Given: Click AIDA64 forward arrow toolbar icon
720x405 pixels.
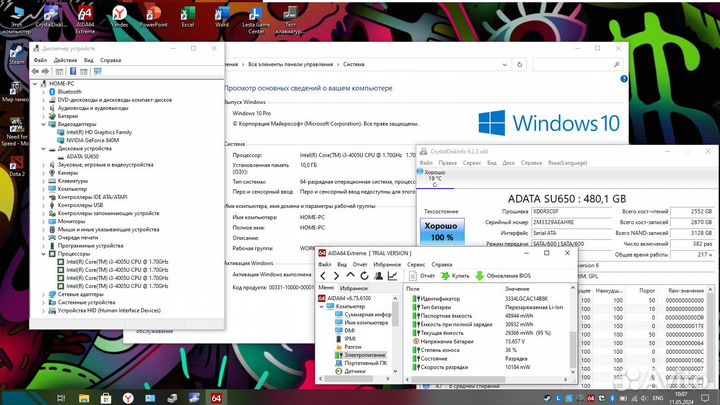Looking at the screenshot, I should tap(336, 276).
